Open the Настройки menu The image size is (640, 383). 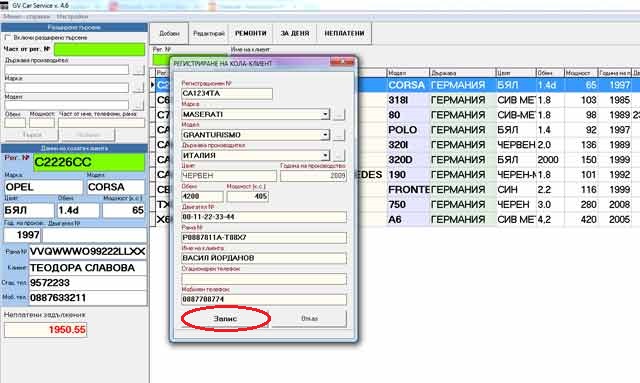(72, 17)
